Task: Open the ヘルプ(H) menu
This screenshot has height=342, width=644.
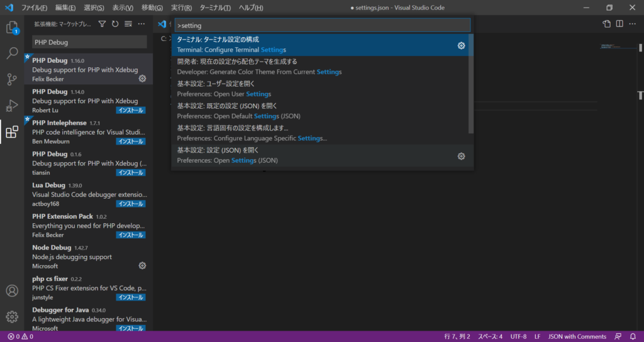Action: (251, 8)
